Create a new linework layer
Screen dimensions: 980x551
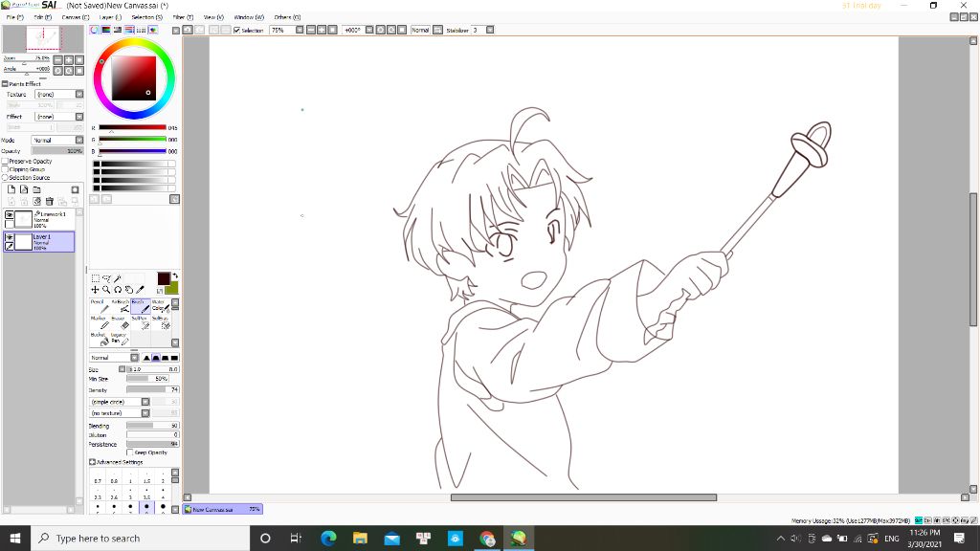tap(24, 189)
